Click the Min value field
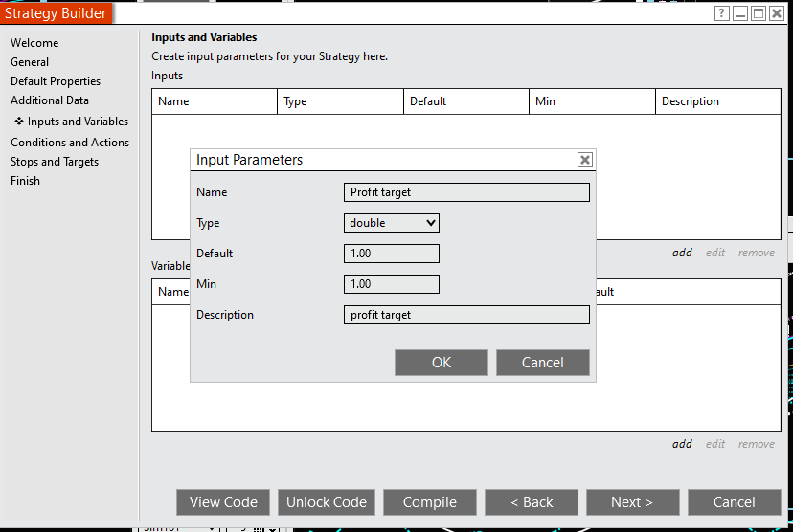This screenshot has height=532, width=793. (x=392, y=284)
